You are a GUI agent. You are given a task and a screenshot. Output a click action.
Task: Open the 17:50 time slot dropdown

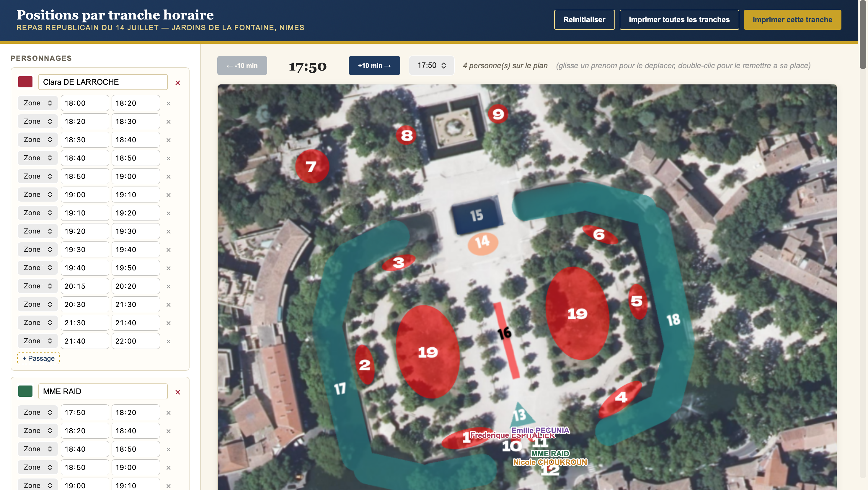(x=431, y=65)
